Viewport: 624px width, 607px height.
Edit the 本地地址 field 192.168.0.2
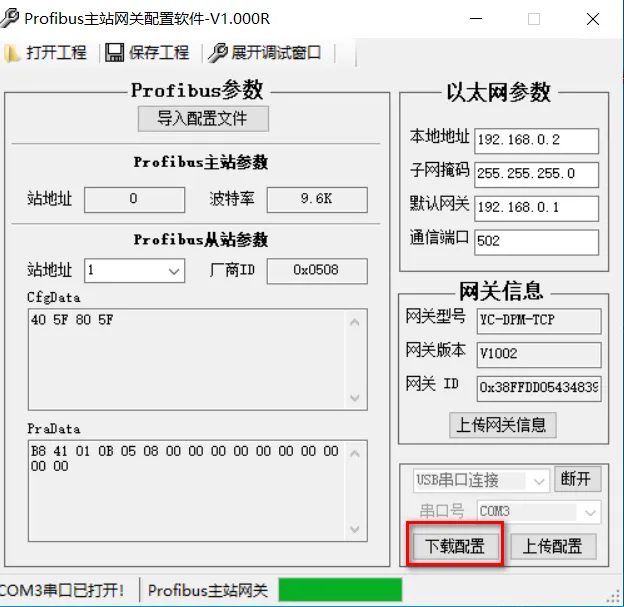(536, 141)
